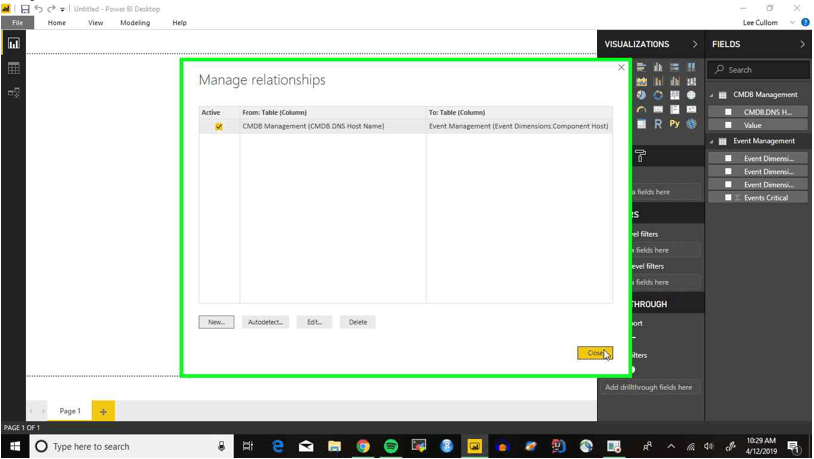814x459 pixels.
Task: Select the Python (Py) visual
Action: pos(674,124)
